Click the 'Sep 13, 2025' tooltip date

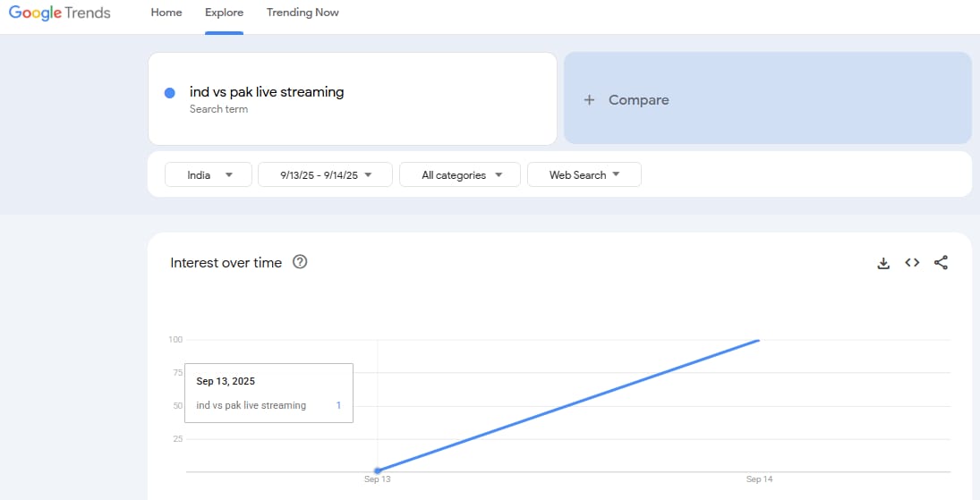click(x=226, y=381)
